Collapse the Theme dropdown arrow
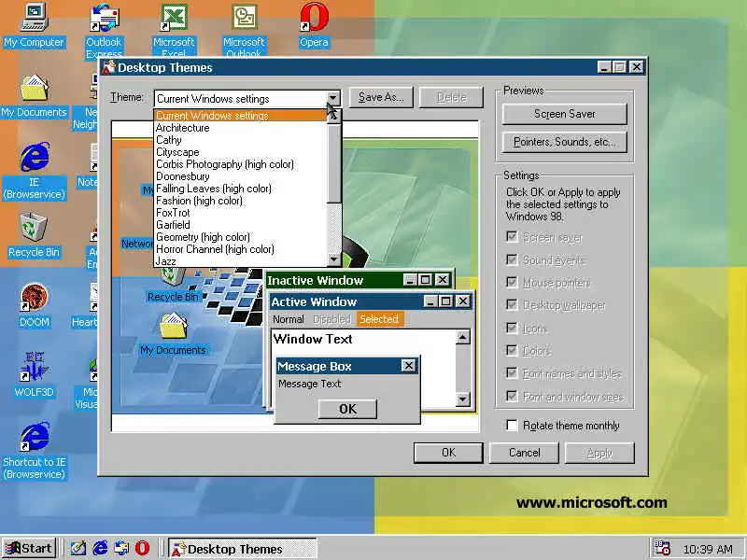This screenshot has width=747, height=560. click(333, 99)
